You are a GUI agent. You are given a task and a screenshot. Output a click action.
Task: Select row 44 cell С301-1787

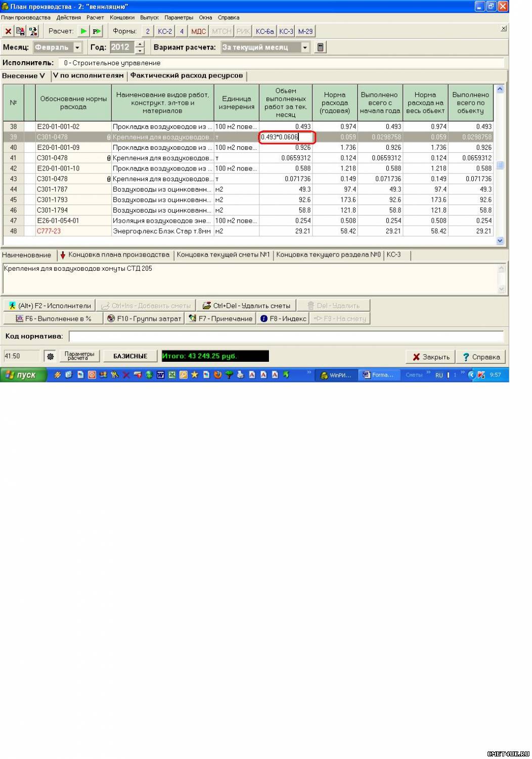73,189
